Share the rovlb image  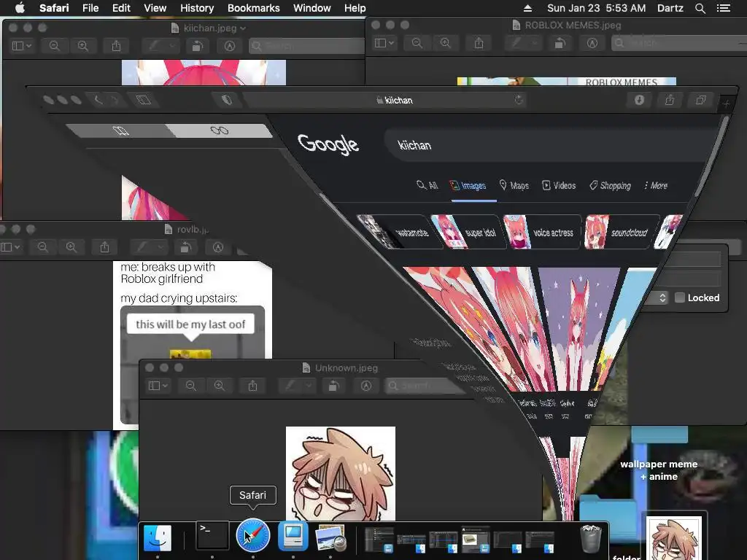[x=105, y=247]
